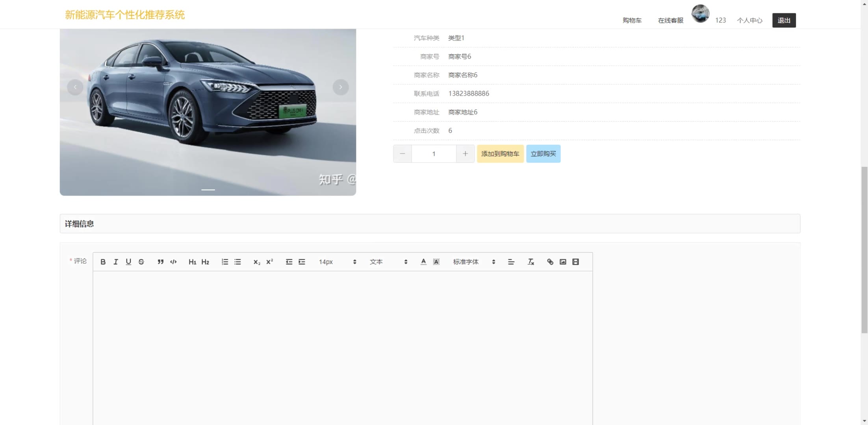Click the 详细信息 section tab
The image size is (868, 425).
coord(79,224)
